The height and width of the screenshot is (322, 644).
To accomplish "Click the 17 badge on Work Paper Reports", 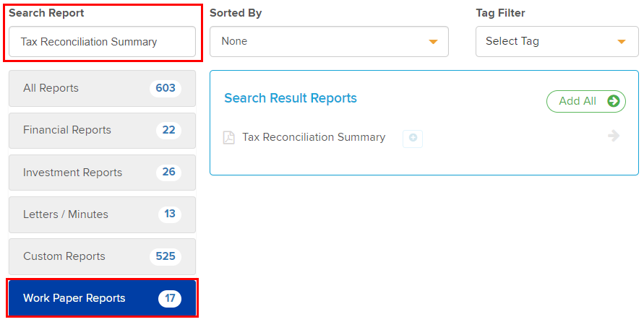I will click(x=170, y=298).
